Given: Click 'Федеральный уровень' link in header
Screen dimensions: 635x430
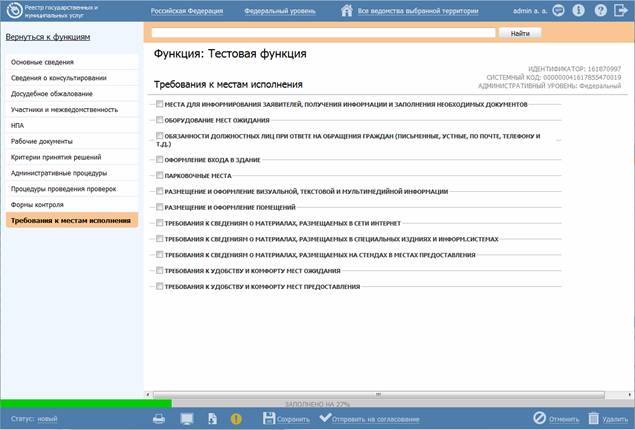Looking at the screenshot, I should point(280,11).
